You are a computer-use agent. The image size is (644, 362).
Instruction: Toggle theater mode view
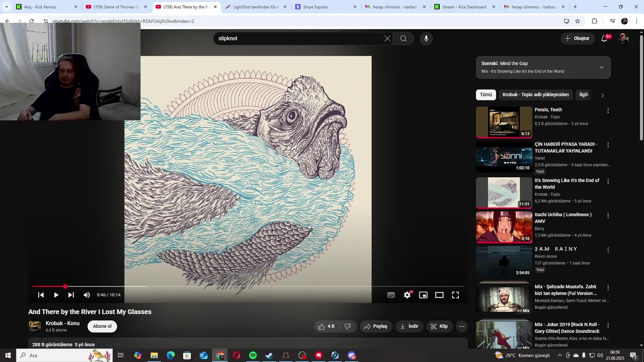pos(439,295)
